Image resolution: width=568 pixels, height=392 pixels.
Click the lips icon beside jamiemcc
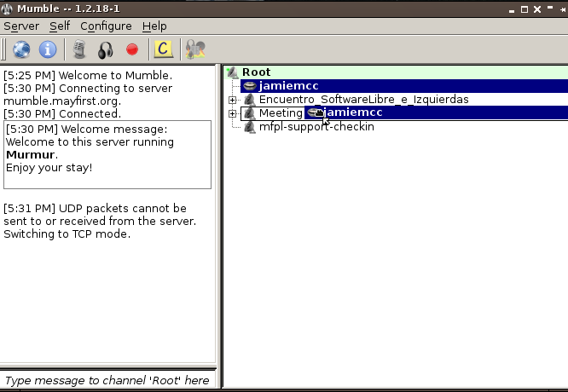250,86
